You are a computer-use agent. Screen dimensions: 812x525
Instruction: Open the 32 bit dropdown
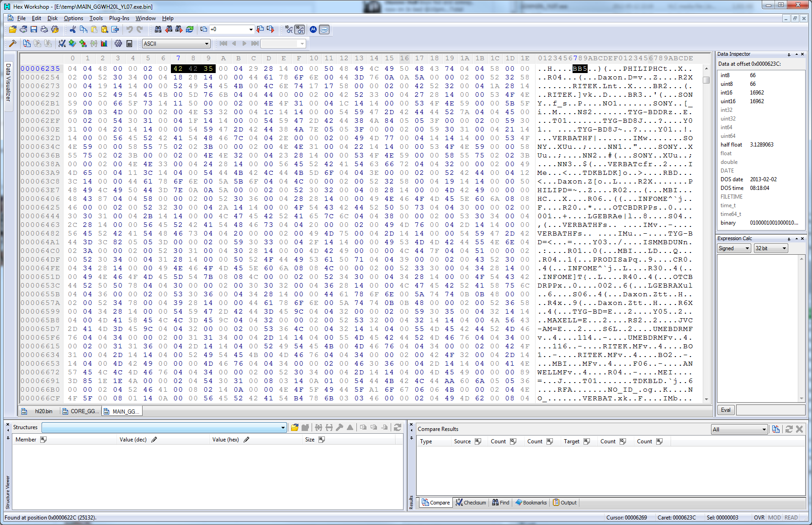(x=771, y=248)
